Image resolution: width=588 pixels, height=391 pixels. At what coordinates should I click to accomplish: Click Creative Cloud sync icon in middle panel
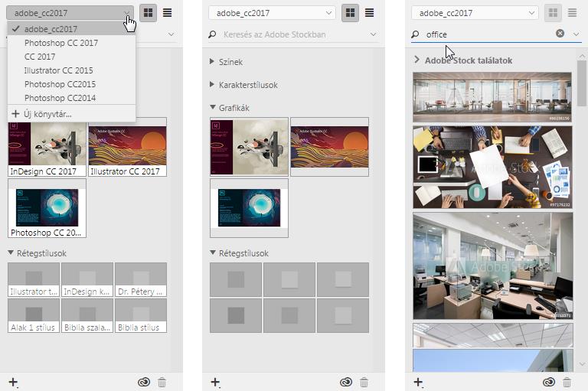pos(346,382)
